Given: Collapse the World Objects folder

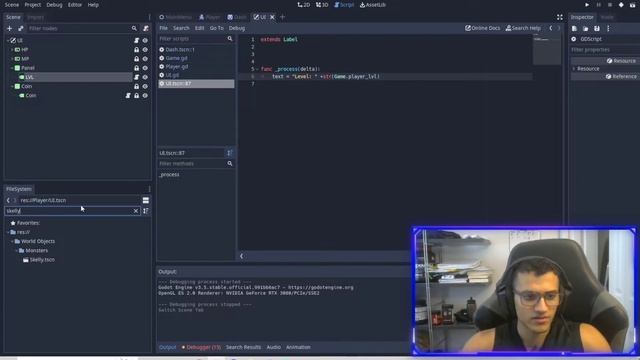Looking at the screenshot, I should 12,241.
